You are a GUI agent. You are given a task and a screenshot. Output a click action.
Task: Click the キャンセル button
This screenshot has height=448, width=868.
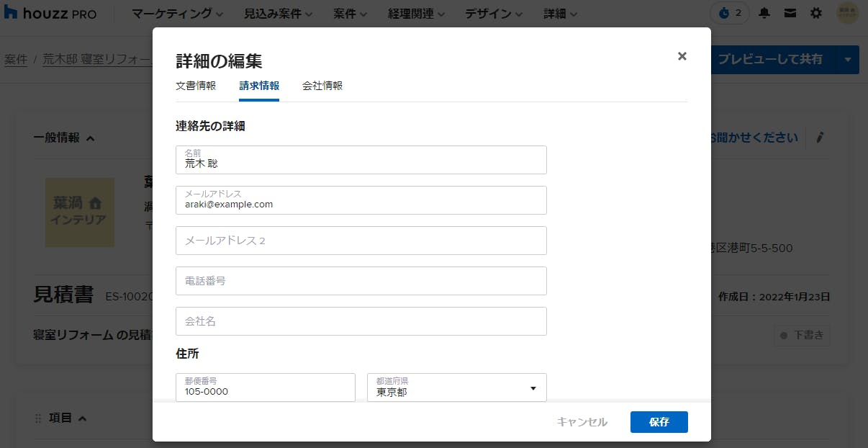(582, 422)
